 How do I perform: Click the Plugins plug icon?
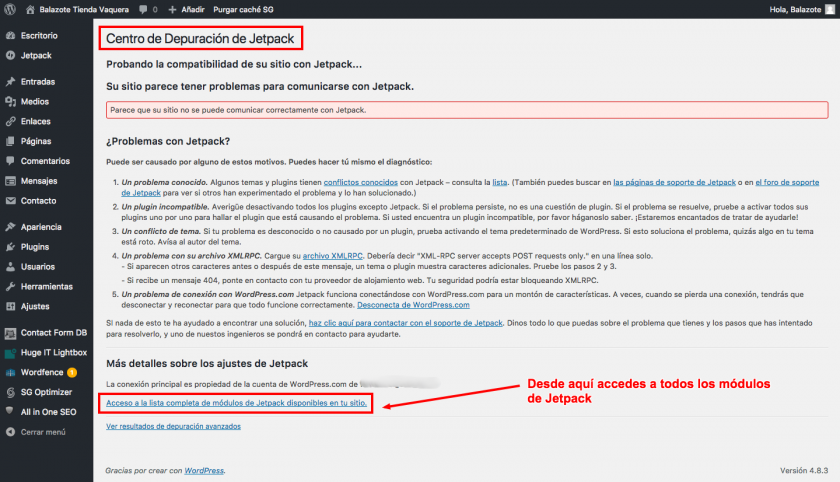pyautogui.click(x=10, y=246)
